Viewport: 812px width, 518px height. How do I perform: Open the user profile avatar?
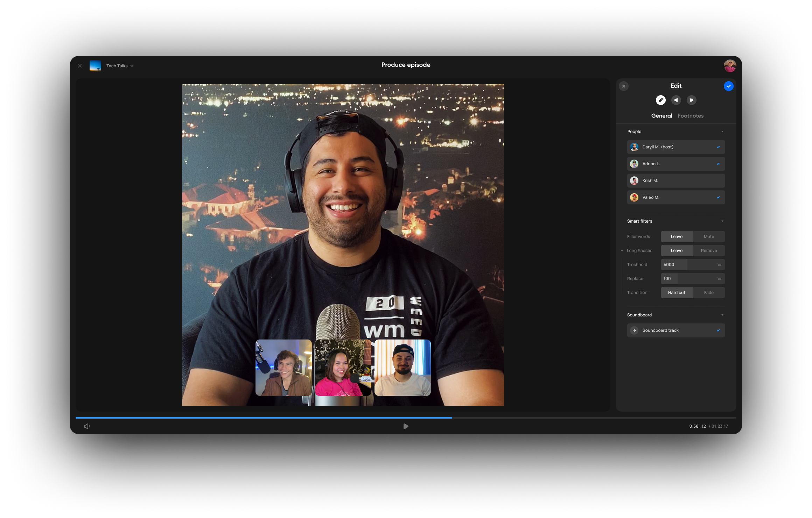730,65
